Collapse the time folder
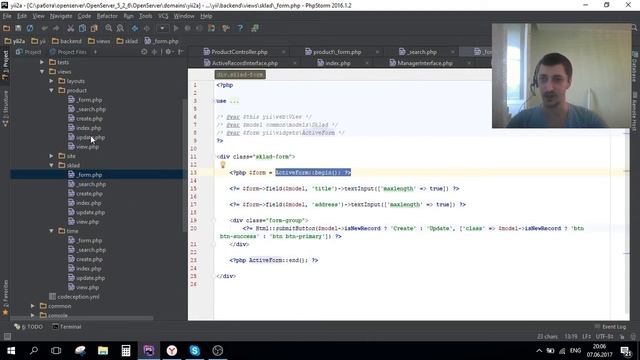Image resolution: width=640 pixels, height=360 pixels. point(51,231)
